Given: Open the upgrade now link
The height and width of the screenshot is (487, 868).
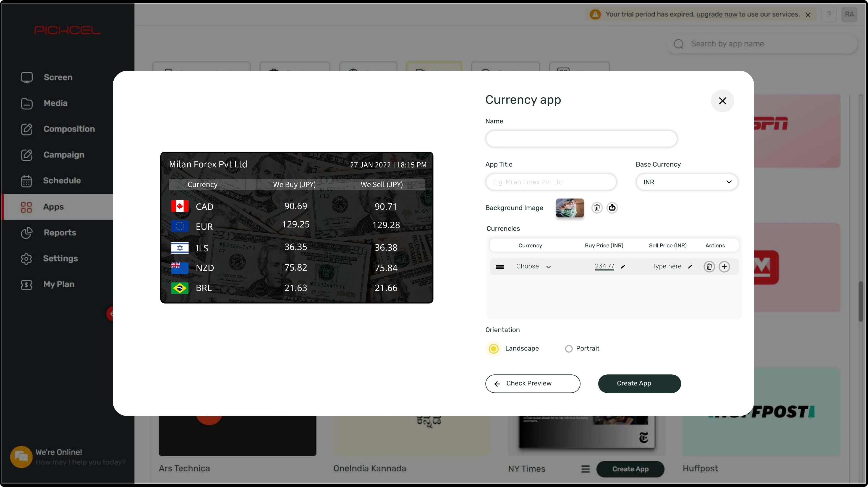Looking at the screenshot, I should pos(715,14).
